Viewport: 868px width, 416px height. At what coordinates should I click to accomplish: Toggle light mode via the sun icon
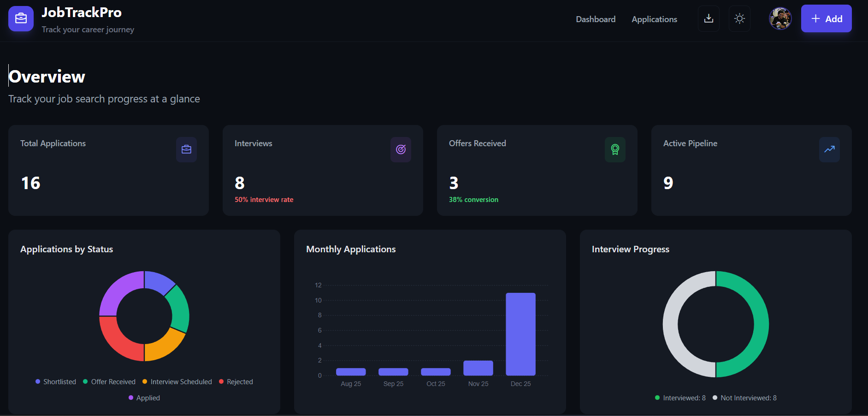coord(739,18)
